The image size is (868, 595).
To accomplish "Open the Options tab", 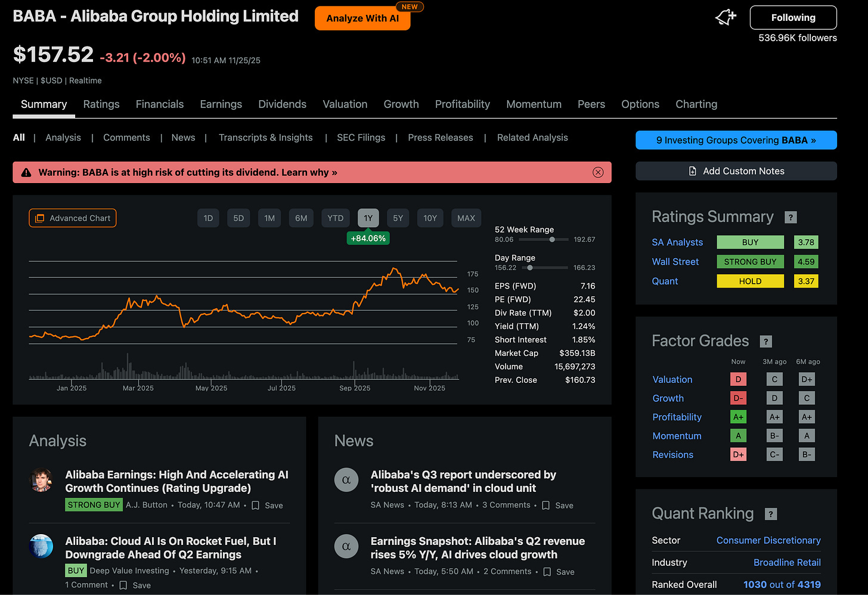I will pyautogui.click(x=640, y=104).
